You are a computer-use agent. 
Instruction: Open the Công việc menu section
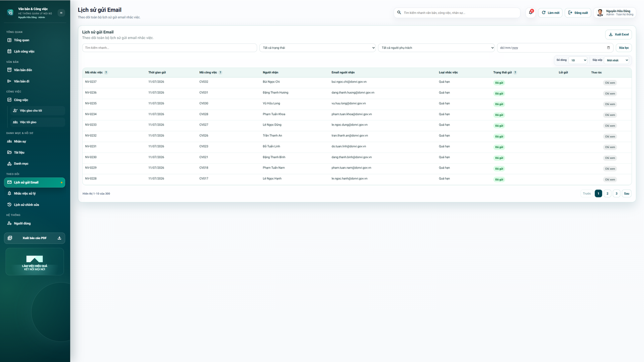point(35,100)
